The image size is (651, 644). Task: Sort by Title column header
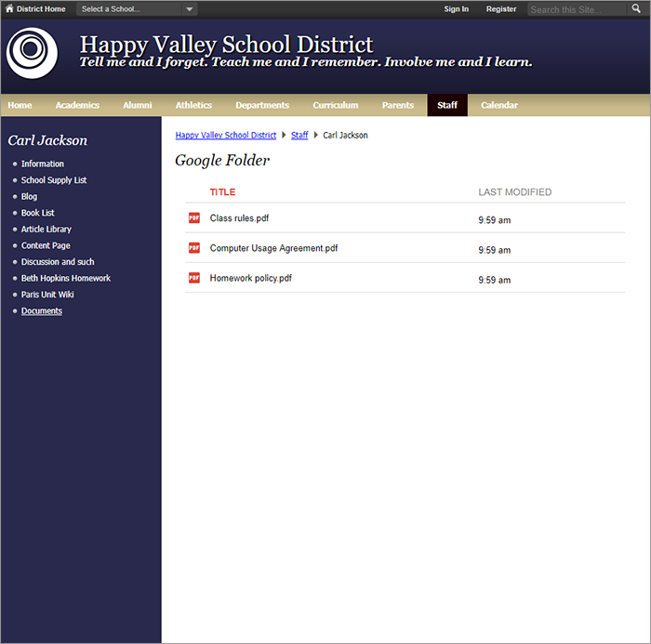click(222, 192)
